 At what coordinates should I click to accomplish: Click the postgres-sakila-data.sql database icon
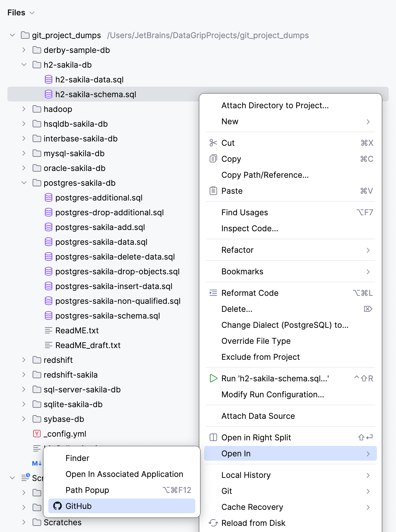(49, 242)
